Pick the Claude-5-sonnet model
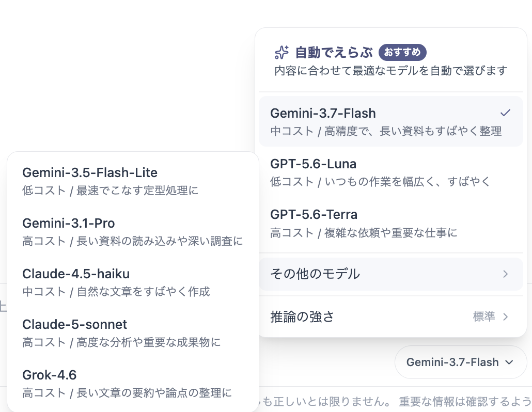 click(133, 332)
